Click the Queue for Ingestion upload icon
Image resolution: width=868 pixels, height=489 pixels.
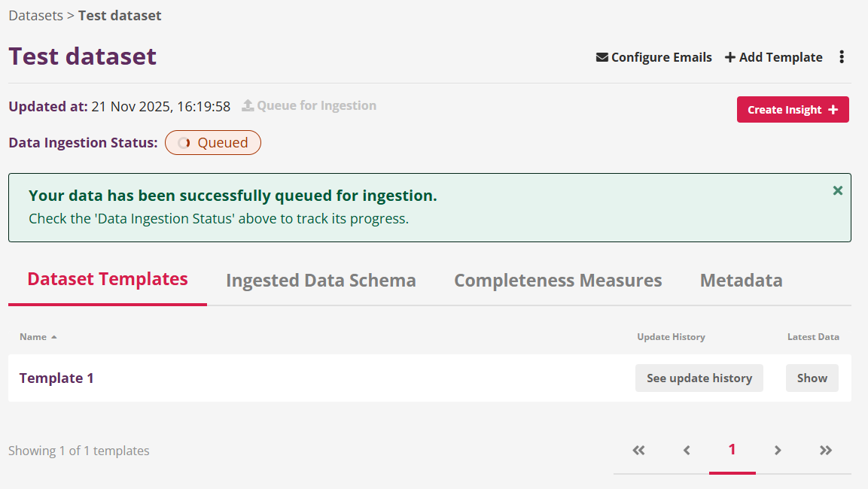pos(247,105)
